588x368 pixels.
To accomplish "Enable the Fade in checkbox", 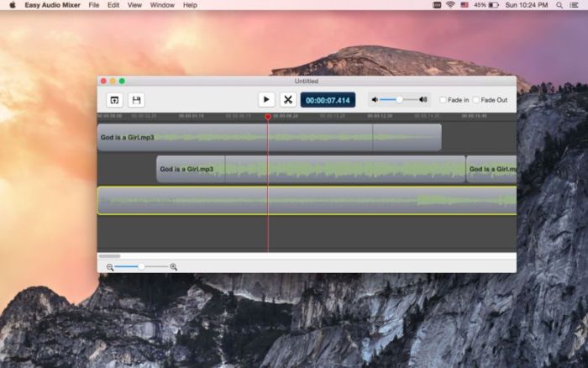I will click(444, 100).
